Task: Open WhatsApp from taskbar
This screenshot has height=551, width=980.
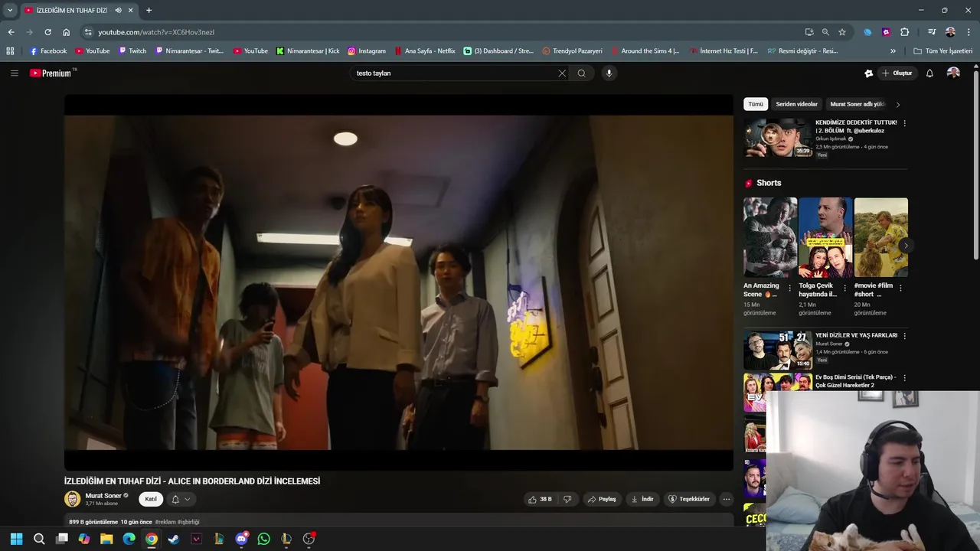Action: point(264,539)
